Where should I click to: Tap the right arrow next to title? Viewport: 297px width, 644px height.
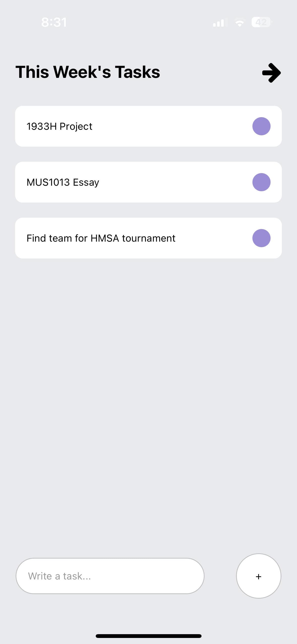(271, 73)
